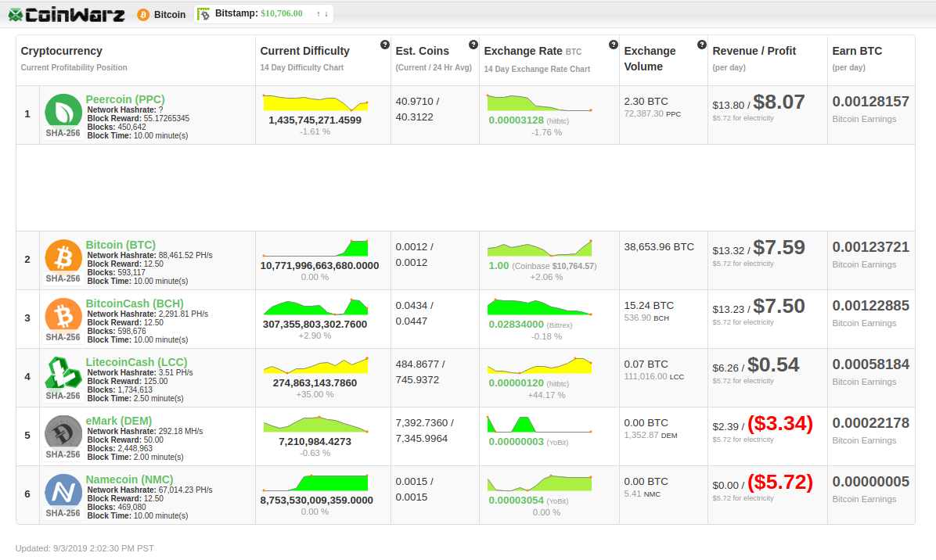Screen dimensions: 936x560
Task: Click Peercoin profit $8.07
Action: click(779, 102)
